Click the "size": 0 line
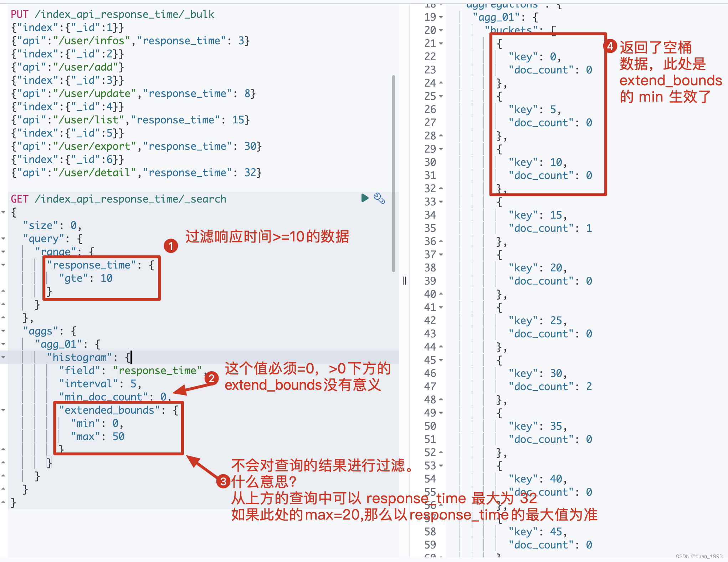The width and height of the screenshot is (728, 562). tap(52, 225)
